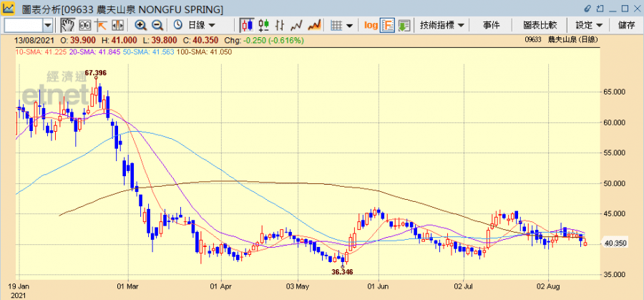644x300 pixels.
Task: Toggle the log scale option
Action: pos(371,25)
